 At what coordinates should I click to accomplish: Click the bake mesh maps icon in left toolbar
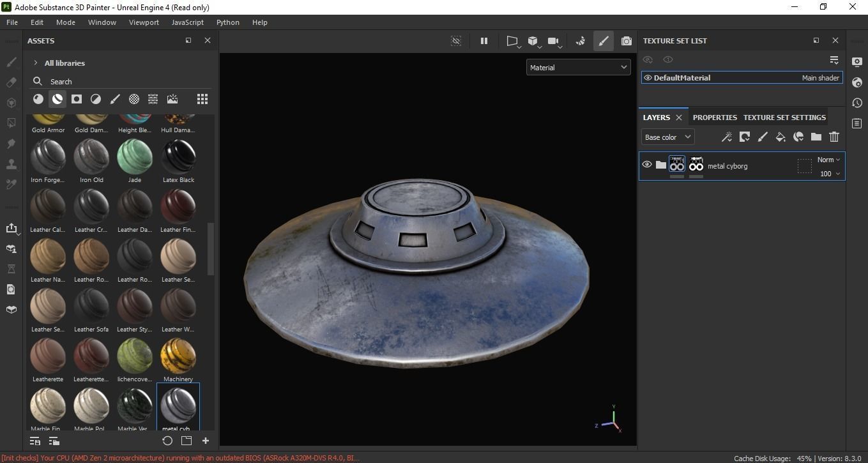(11, 249)
